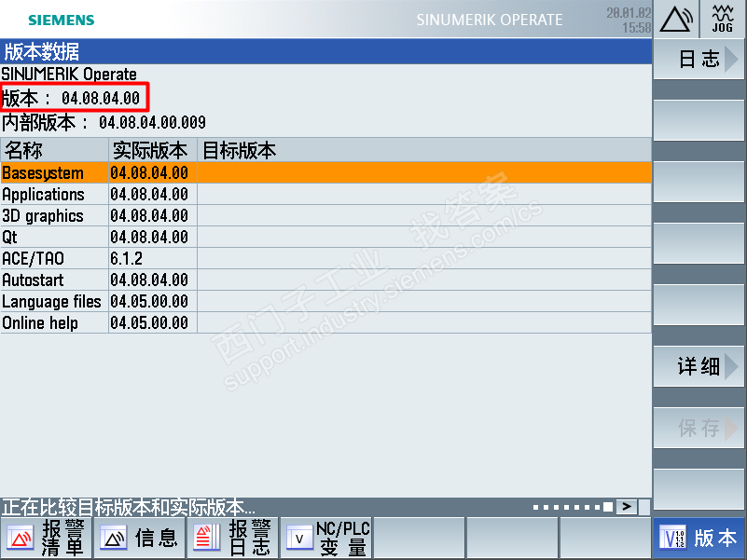Select the Online help row
This screenshot has width=747, height=560.
325,322
